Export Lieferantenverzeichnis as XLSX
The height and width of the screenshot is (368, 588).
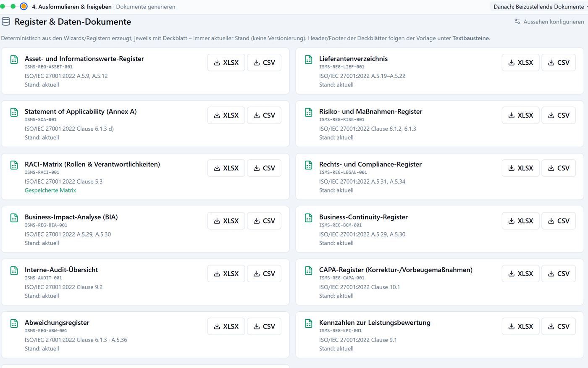(520, 63)
